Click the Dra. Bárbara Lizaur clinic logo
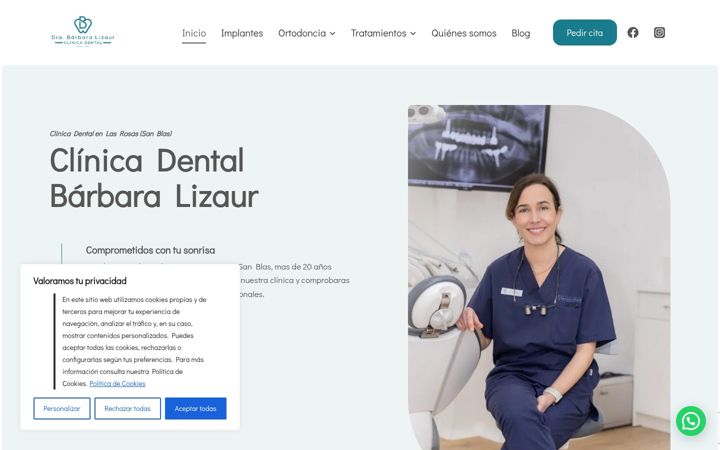Image resolution: width=720 pixels, height=450 pixels. pyautogui.click(x=83, y=32)
